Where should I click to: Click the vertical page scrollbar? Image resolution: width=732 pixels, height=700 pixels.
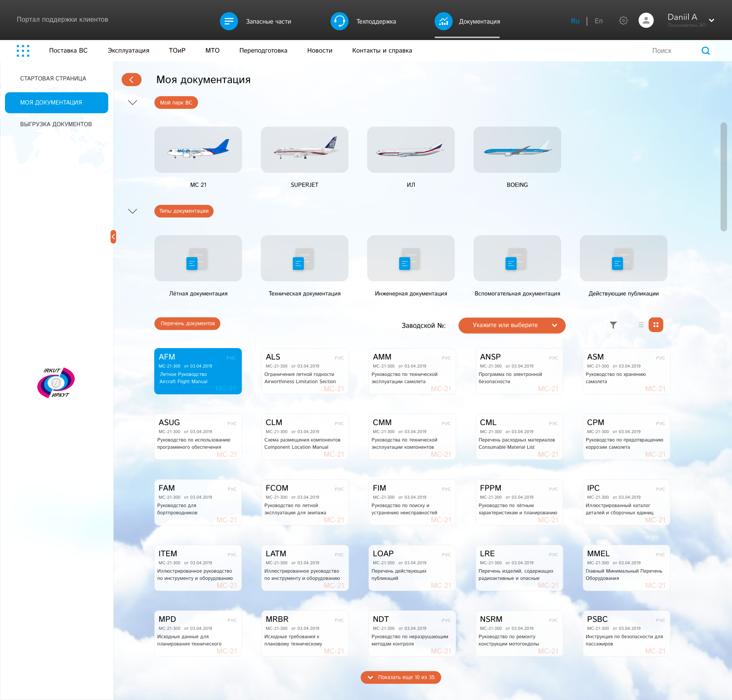coord(724,177)
